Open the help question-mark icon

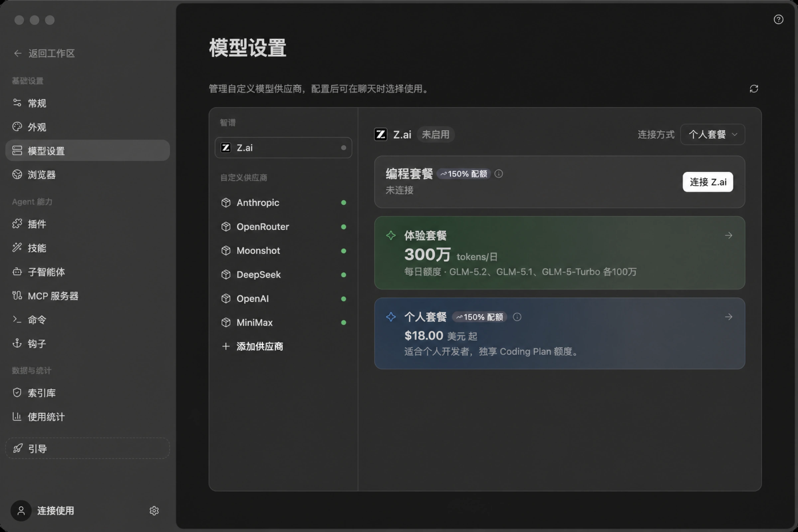[778, 19]
